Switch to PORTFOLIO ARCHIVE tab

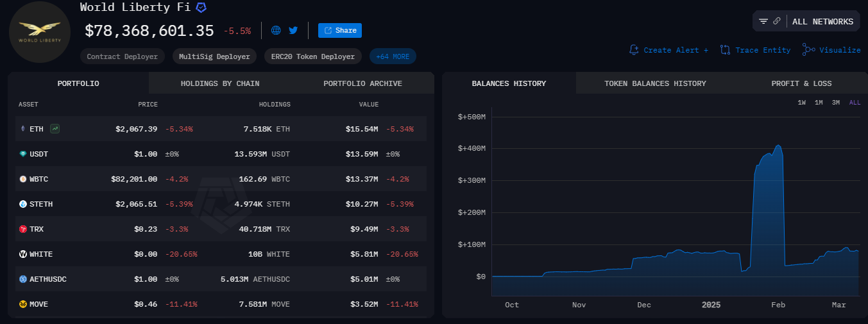click(363, 83)
